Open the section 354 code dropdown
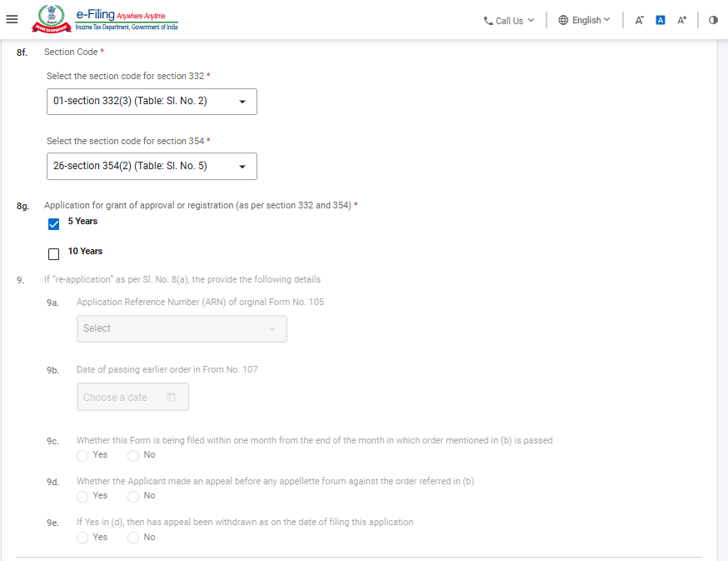 coord(152,166)
